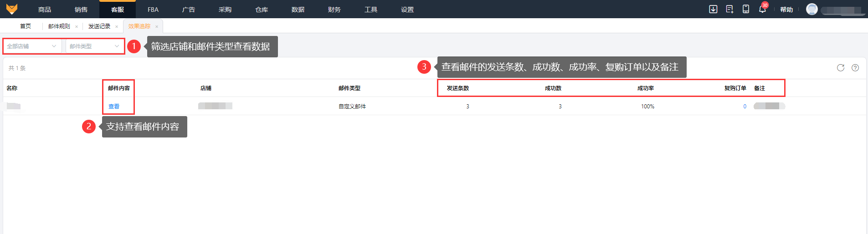Close the 发送记录 tab
The height and width of the screenshot is (234, 868).
point(117,26)
